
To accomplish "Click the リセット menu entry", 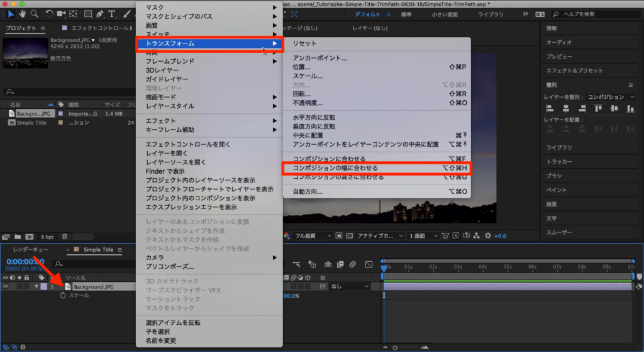I will tap(304, 43).
